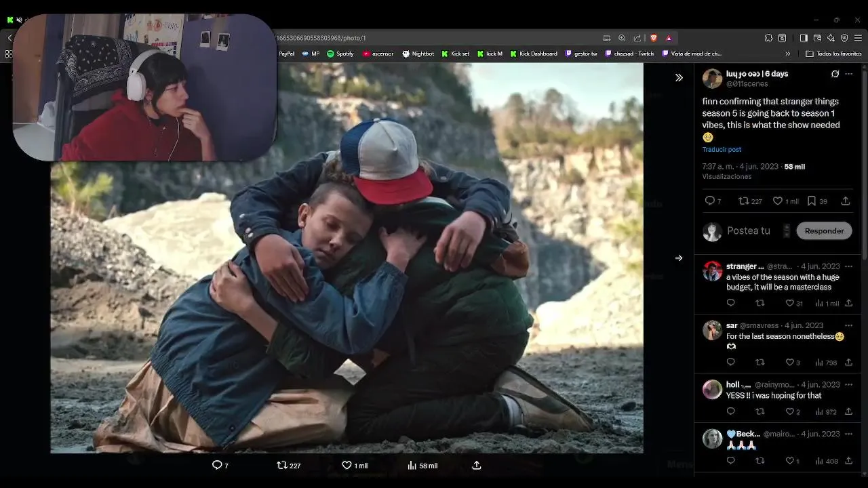The height and width of the screenshot is (488, 868).
Task: Open browser extensions puzzle icon
Action: [x=768, y=38]
